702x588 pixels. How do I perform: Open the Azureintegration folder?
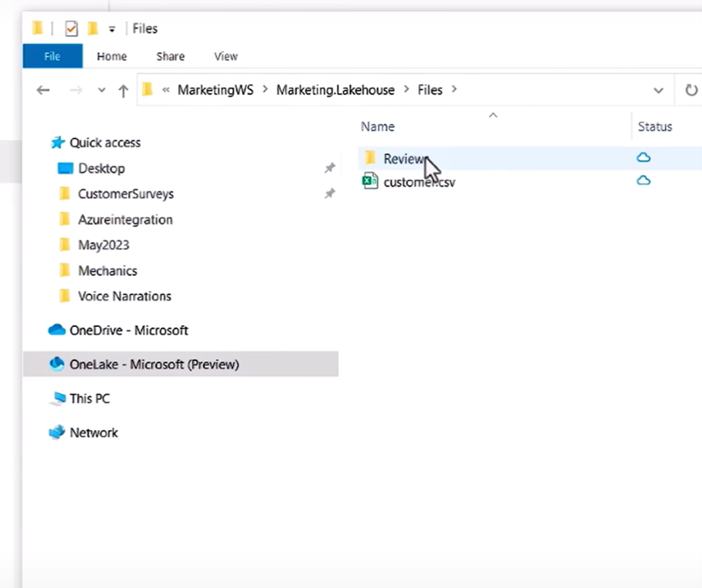point(125,220)
